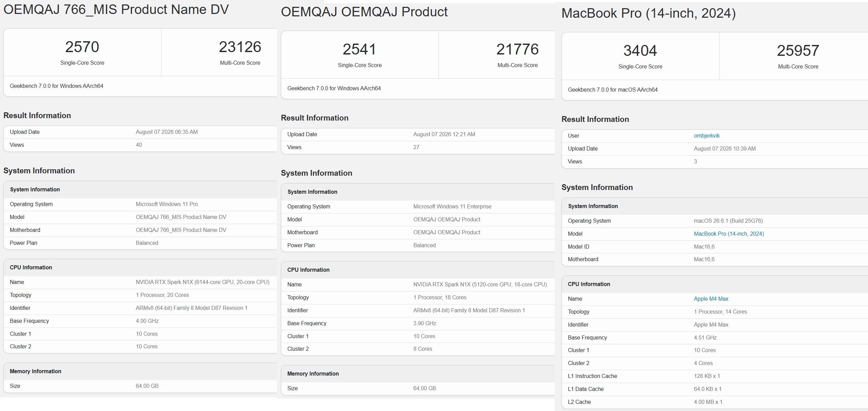Click the page title 'OEMQAJ OEMQAJ Product'
Viewport: 868px width, 411px height.
tap(364, 12)
